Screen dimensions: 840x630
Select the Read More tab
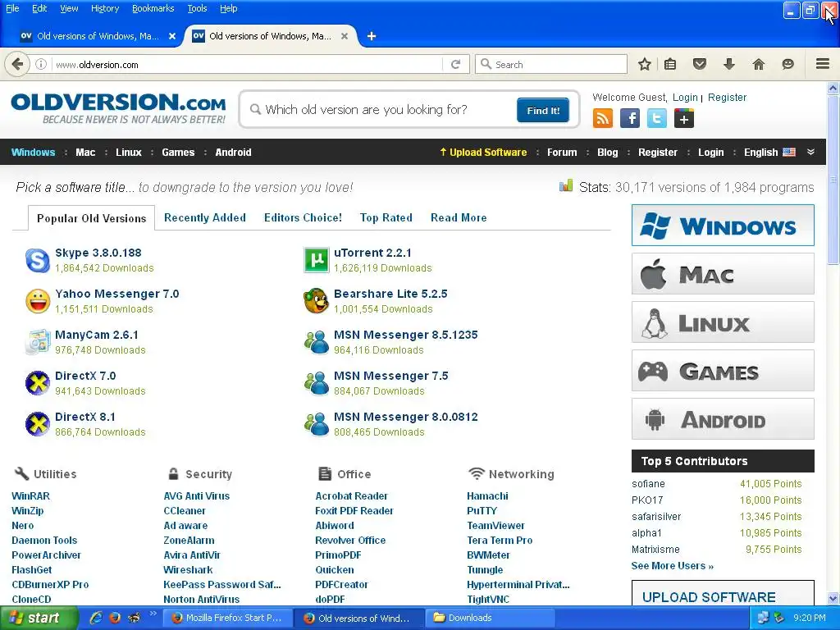(459, 217)
